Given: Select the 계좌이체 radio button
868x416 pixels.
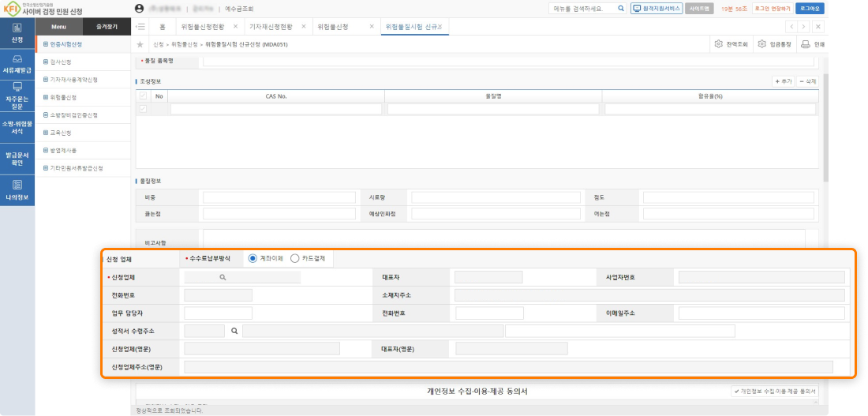Looking at the screenshot, I should pos(253,258).
